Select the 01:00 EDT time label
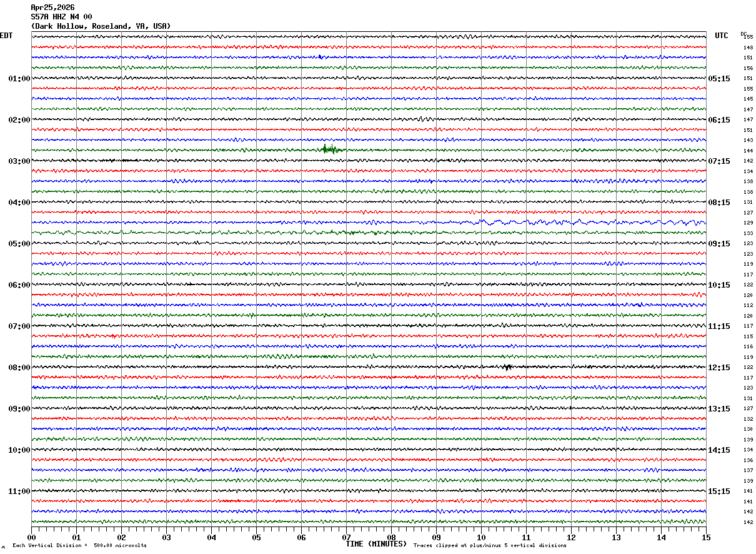The height and width of the screenshot is (554, 756). pyautogui.click(x=19, y=79)
